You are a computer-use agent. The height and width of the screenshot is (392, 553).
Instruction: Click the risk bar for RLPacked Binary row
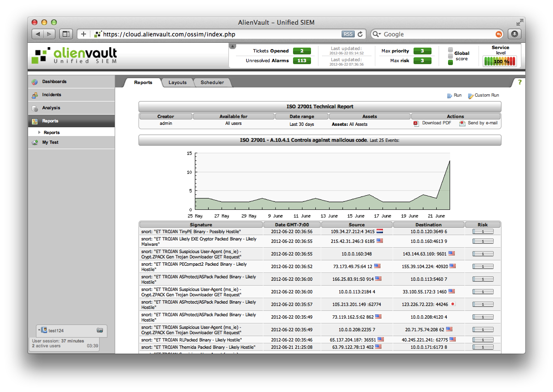483,340
